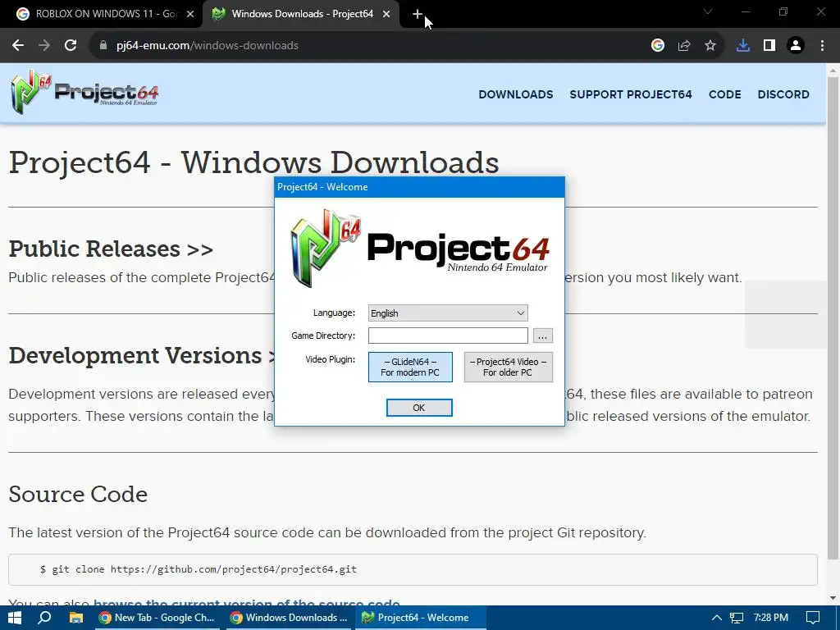Close the ROBLOX ON WINDOWS 11 tab

tap(190, 15)
